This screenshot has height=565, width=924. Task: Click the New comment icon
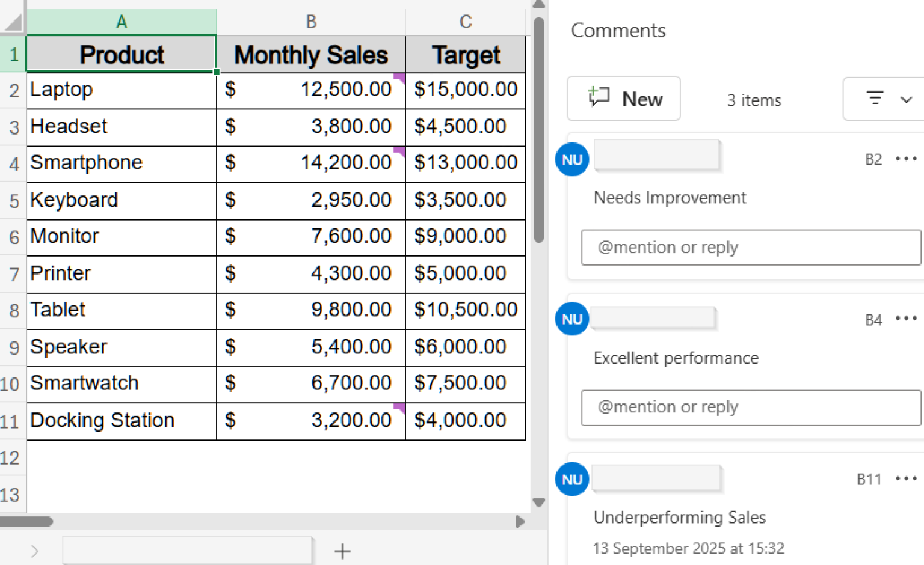click(x=599, y=97)
